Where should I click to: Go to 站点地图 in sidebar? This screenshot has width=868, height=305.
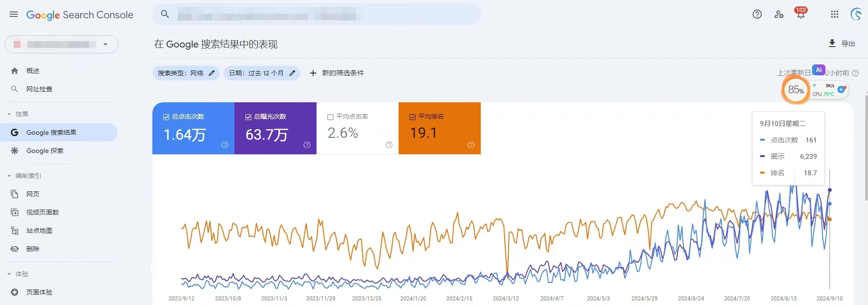click(39, 231)
